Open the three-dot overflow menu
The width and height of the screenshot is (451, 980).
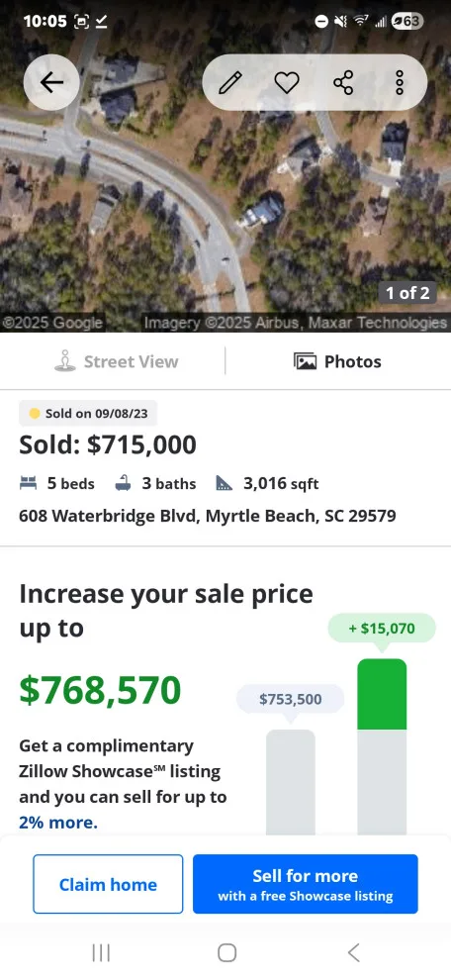(400, 82)
